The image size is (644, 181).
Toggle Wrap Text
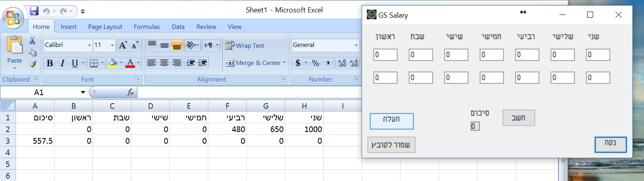point(245,45)
